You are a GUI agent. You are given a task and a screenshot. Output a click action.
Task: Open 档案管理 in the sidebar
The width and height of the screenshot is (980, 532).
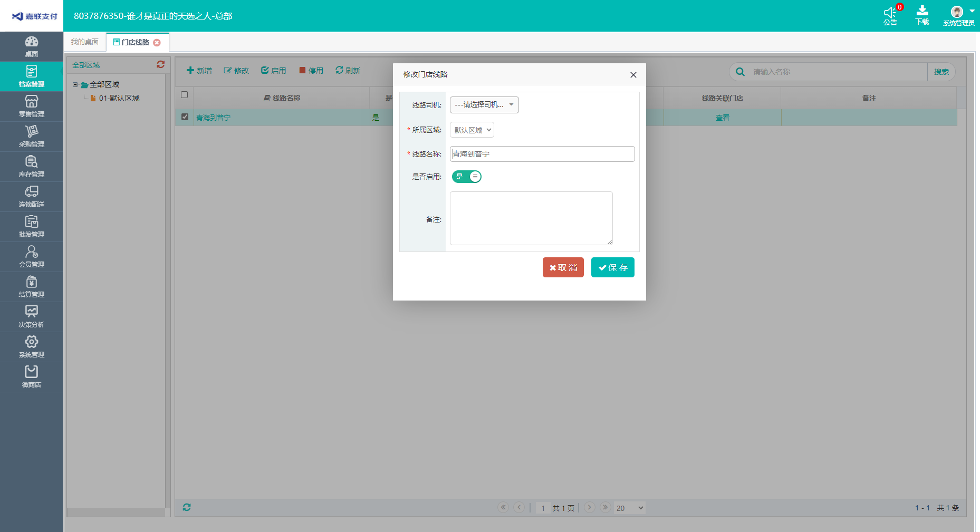(x=32, y=76)
